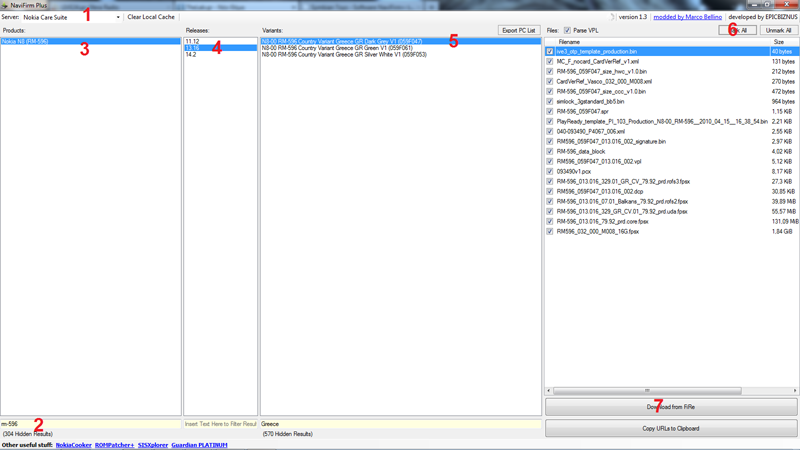Viewport: 800px width, 450px height.
Task: Click the files list horizontal scrollbar thumb
Action: pos(647,391)
